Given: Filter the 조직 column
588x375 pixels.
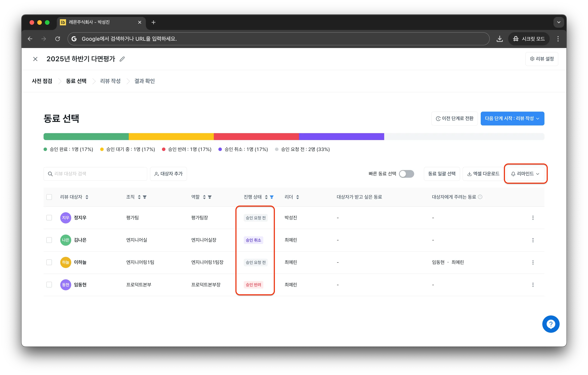Looking at the screenshot, I should 145,197.
